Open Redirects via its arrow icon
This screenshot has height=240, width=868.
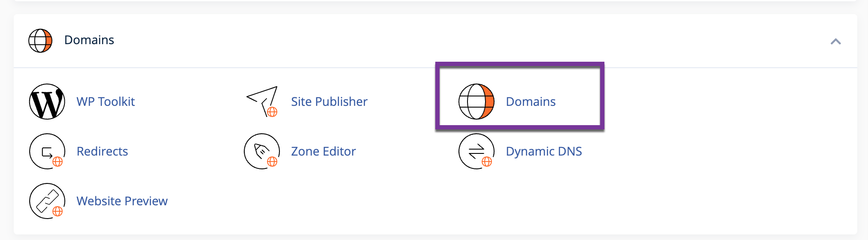pyautogui.click(x=47, y=151)
